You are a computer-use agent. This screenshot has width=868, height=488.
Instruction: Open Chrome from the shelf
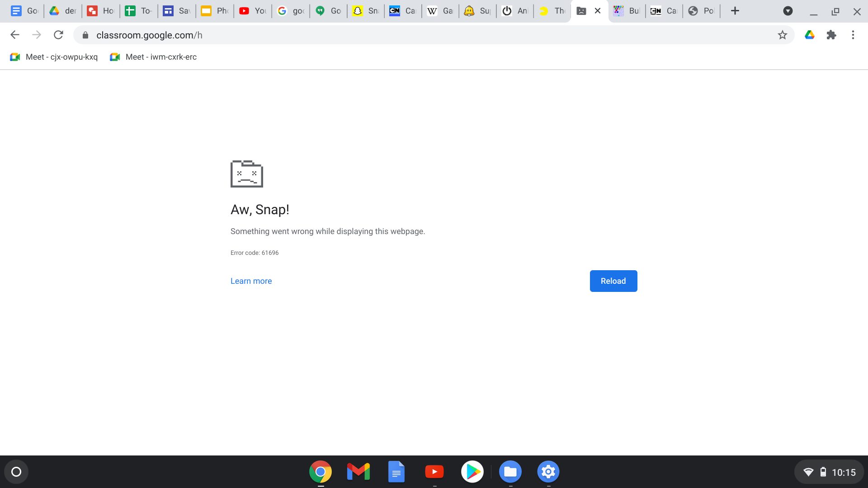pos(320,471)
